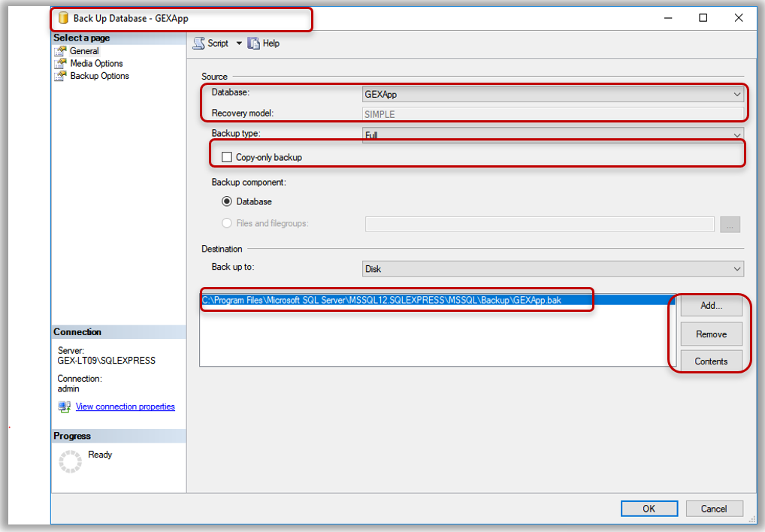Click the server name GEX-LT09\SQLEXPRESS

click(107, 361)
